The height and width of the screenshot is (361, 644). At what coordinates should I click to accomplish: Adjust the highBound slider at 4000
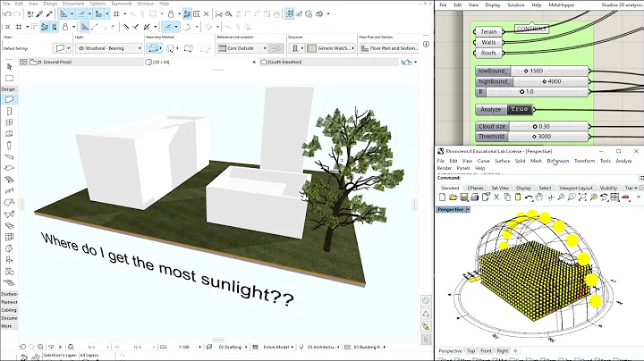click(x=532, y=81)
